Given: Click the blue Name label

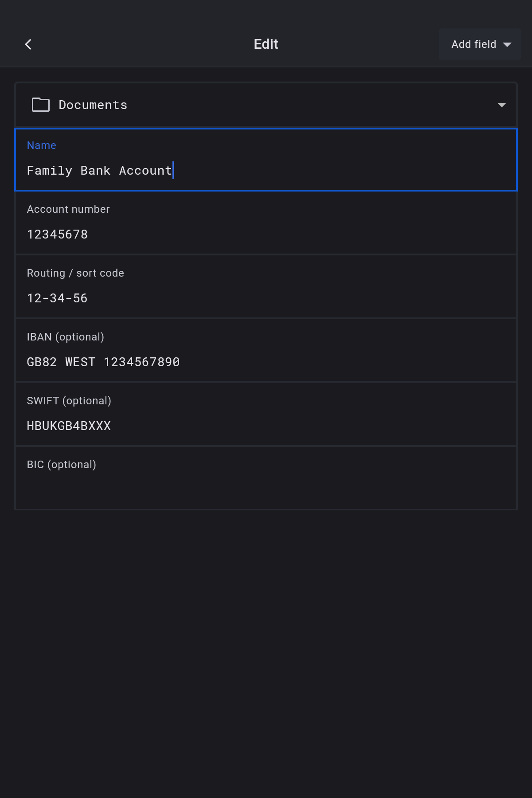Looking at the screenshot, I should 41,145.
